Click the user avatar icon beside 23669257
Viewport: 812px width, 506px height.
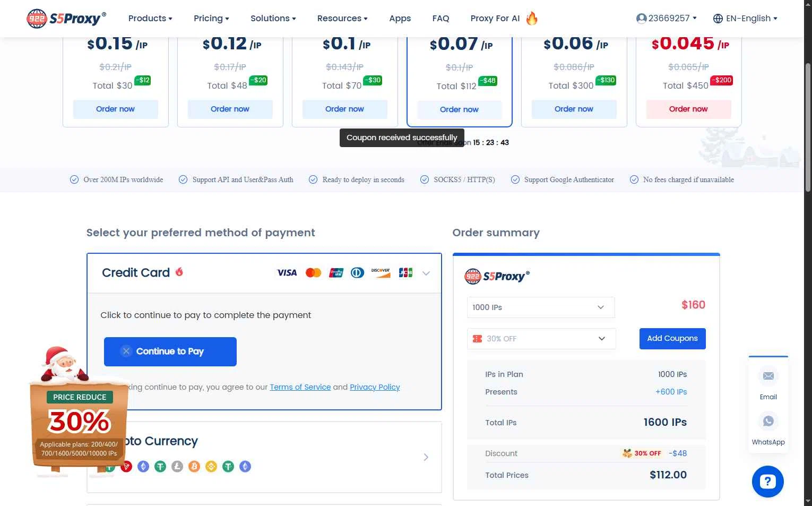click(641, 19)
